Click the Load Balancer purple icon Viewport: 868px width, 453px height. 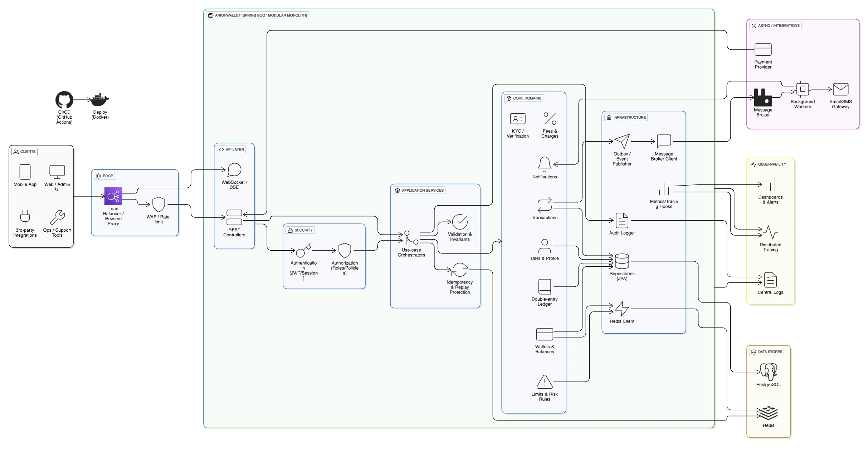coord(113,196)
